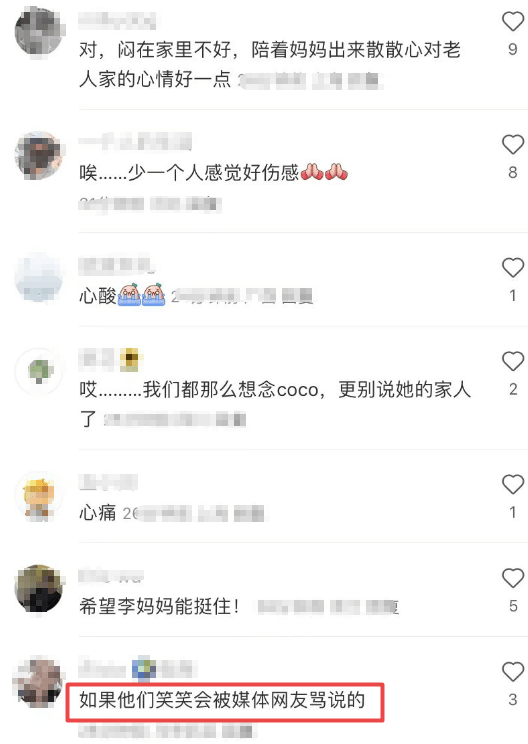Like the 心酸 comment

(x=512, y=268)
